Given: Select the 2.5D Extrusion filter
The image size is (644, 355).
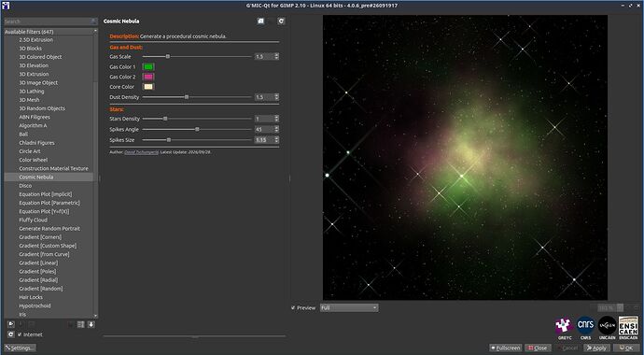Looking at the screenshot, I should (35, 40).
